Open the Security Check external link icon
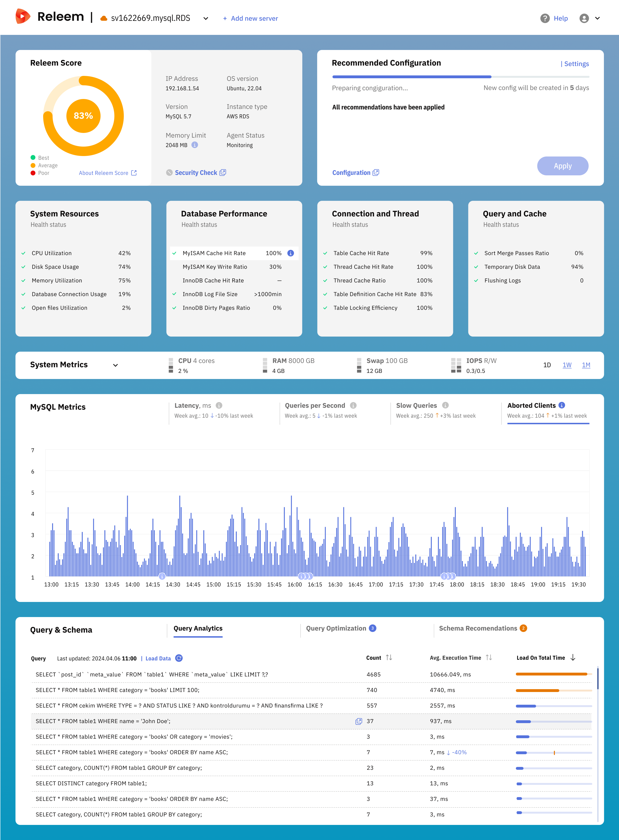The width and height of the screenshot is (619, 840). click(x=223, y=172)
